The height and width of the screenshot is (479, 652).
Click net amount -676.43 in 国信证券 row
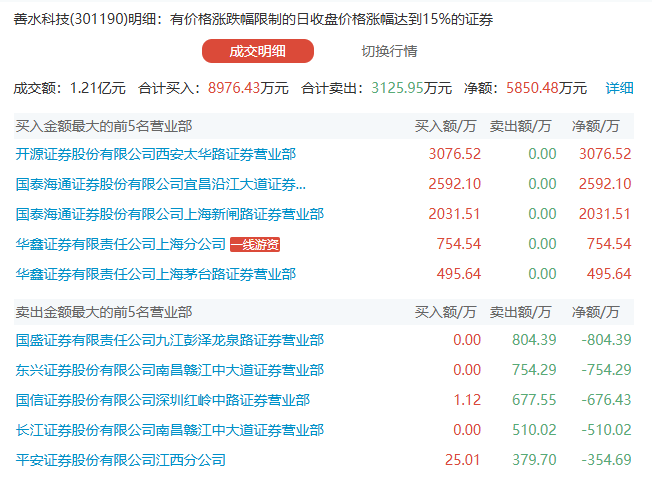tap(606, 400)
